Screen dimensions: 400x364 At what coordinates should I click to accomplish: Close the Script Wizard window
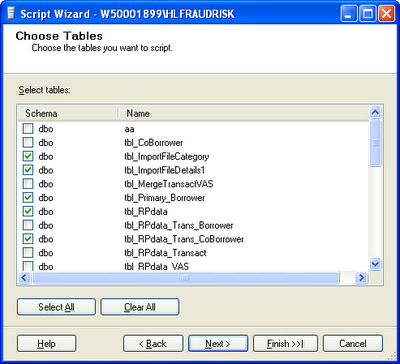[387, 14]
